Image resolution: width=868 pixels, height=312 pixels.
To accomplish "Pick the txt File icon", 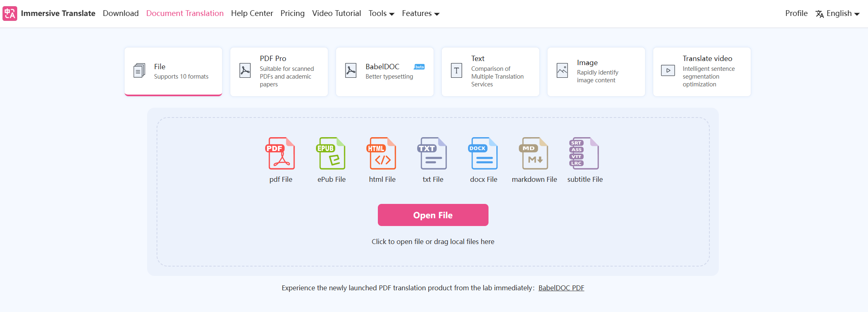I will point(433,154).
